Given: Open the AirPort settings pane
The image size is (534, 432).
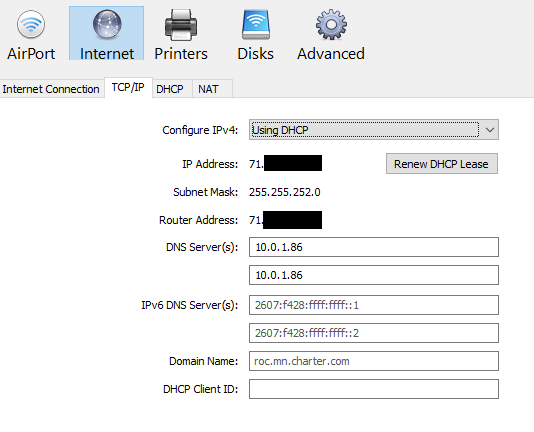Looking at the screenshot, I should pyautogui.click(x=31, y=34).
